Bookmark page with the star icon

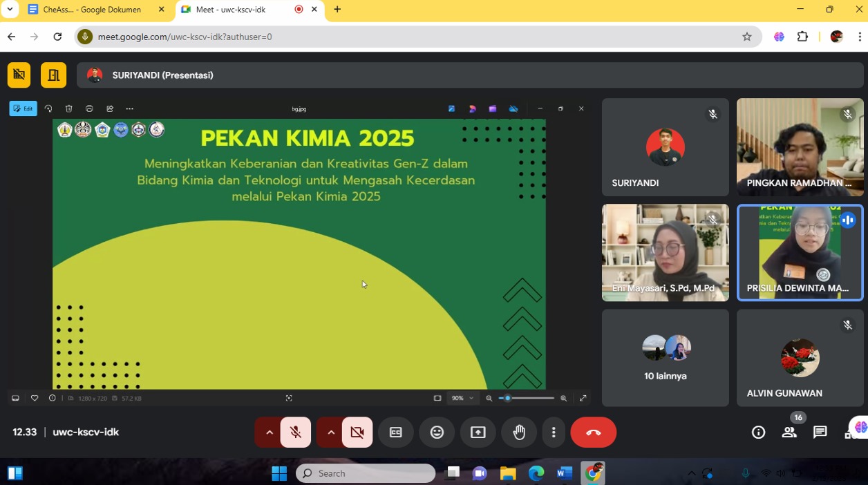[747, 37]
